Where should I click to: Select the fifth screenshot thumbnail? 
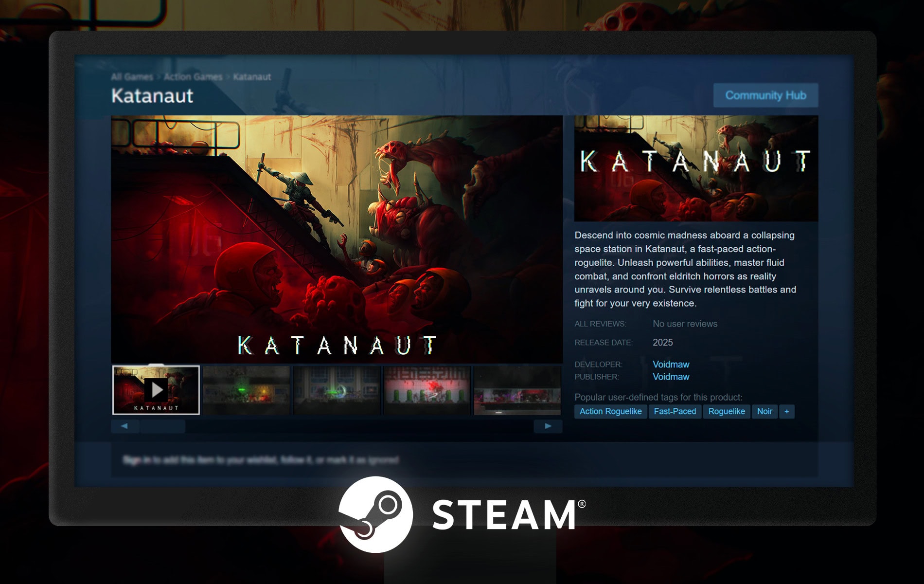point(517,390)
